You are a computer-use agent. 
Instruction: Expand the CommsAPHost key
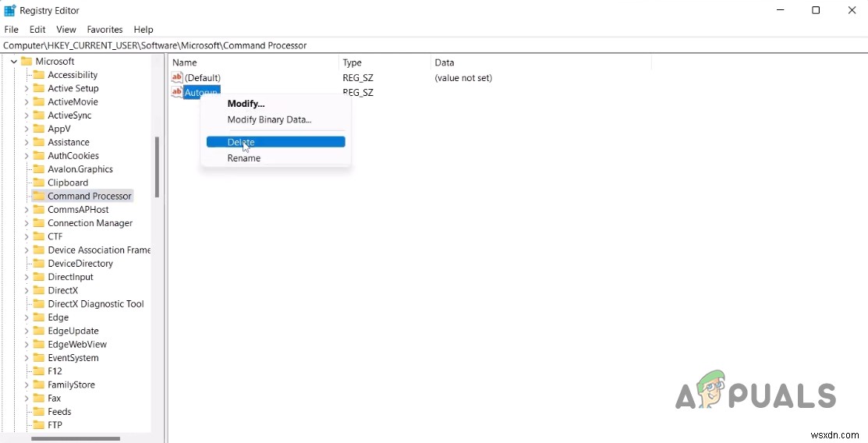pos(26,209)
